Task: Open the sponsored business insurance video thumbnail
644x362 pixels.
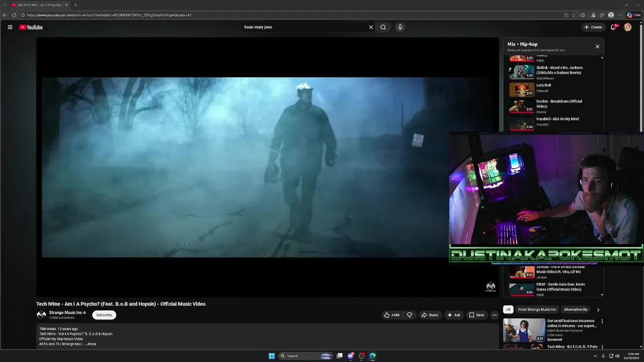Action: click(524, 330)
